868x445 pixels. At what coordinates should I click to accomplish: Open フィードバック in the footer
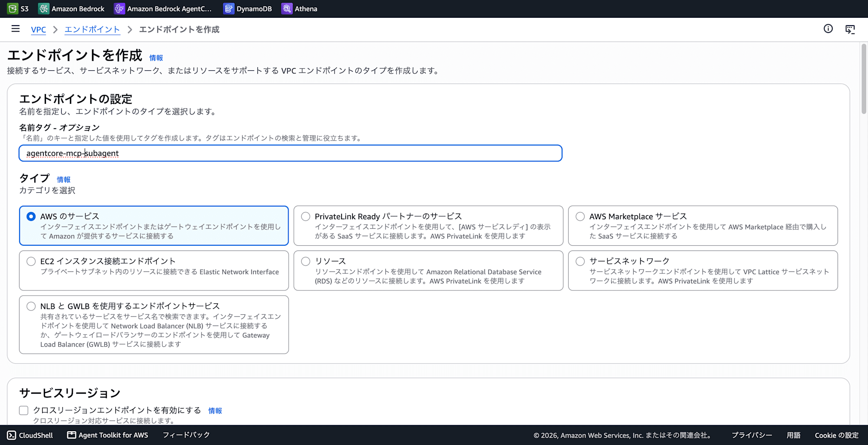186,435
